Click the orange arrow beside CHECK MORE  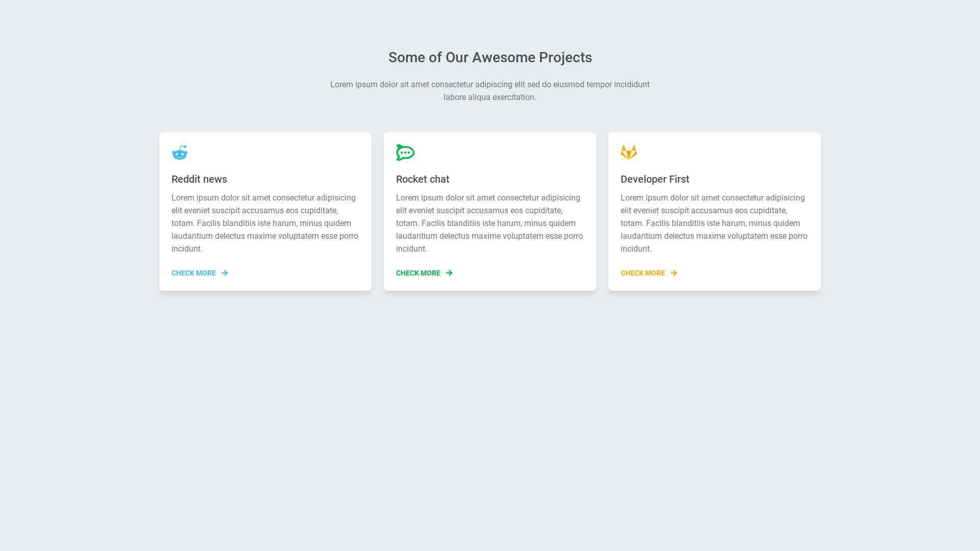[x=674, y=273]
